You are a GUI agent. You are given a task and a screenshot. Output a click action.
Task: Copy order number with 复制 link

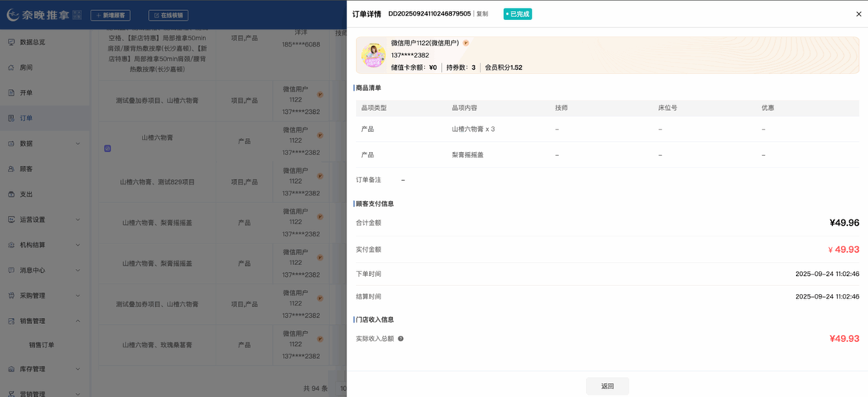pyautogui.click(x=482, y=14)
